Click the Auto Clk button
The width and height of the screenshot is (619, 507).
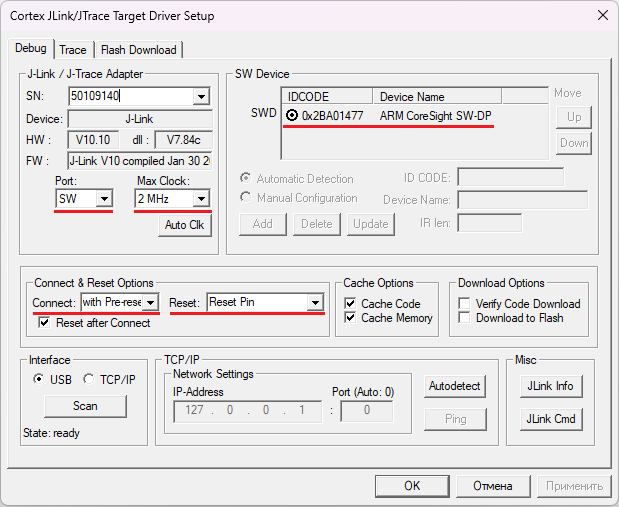coord(184,225)
